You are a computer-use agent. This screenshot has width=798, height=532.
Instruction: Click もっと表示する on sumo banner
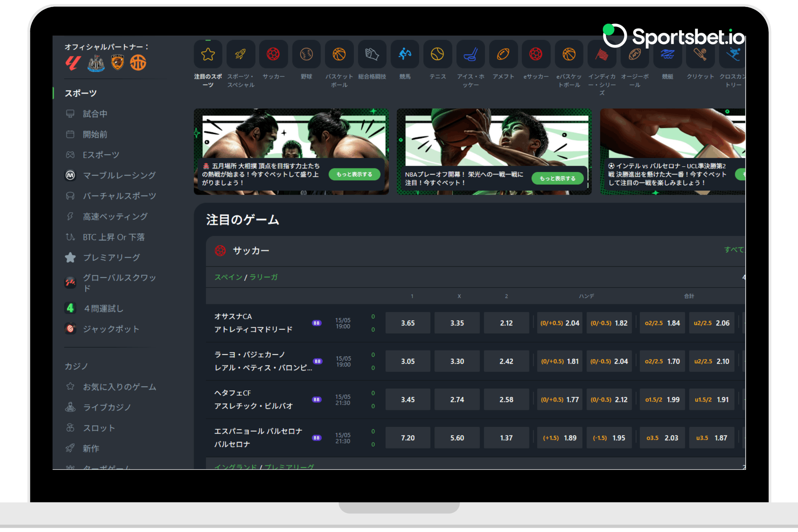(x=354, y=174)
